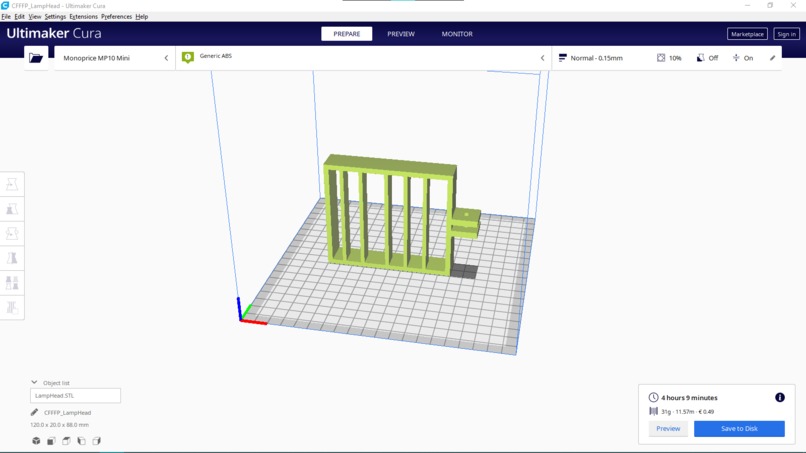Image resolution: width=806 pixels, height=453 pixels.
Task: Open the Help menu
Action: tap(141, 16)
